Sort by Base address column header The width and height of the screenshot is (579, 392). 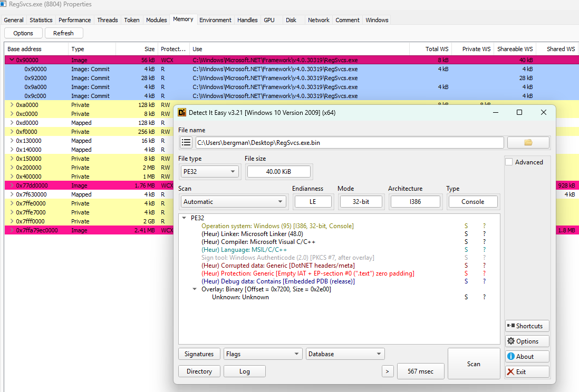click(x=36, y=49)
